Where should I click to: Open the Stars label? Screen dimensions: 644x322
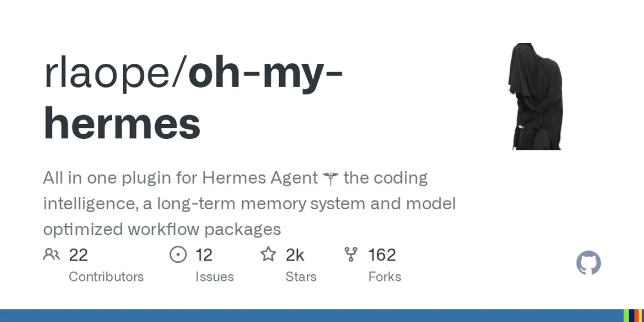[301, 277]
